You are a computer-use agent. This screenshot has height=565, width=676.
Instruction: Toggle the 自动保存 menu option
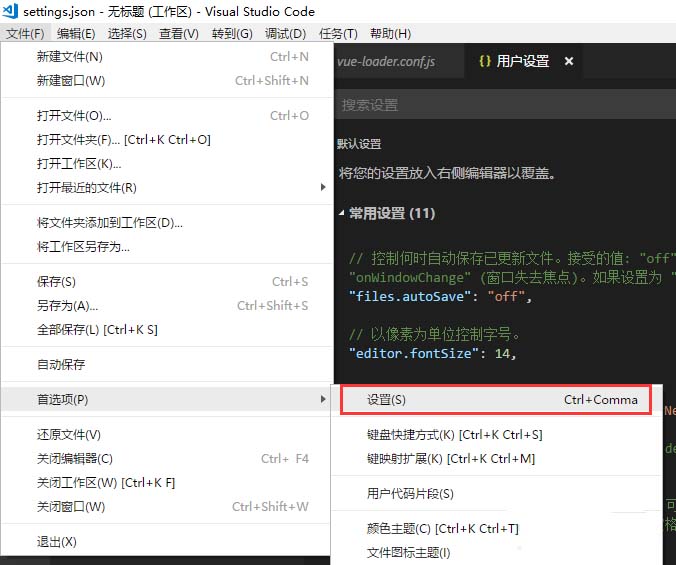click(167, 364)
